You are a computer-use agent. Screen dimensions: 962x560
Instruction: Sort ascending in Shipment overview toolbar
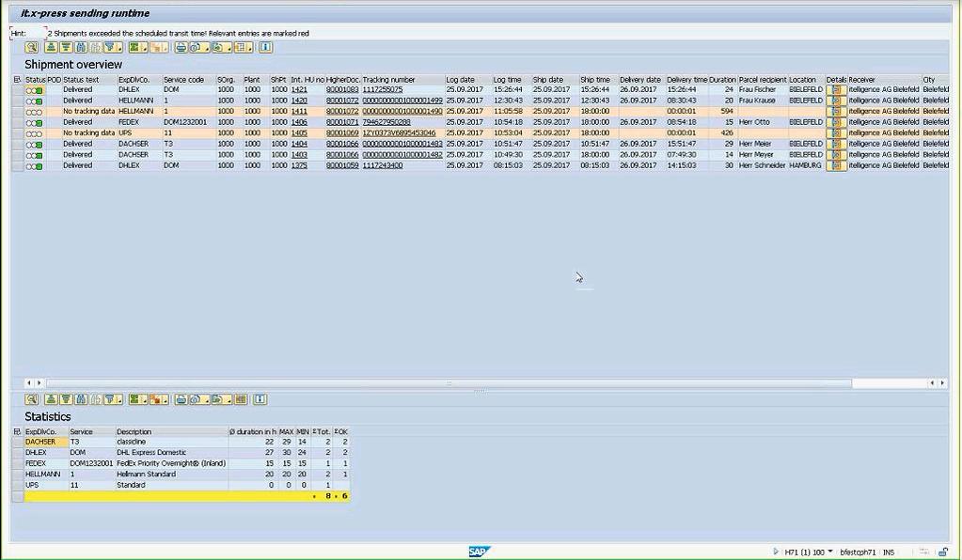[x=51, y=47]
